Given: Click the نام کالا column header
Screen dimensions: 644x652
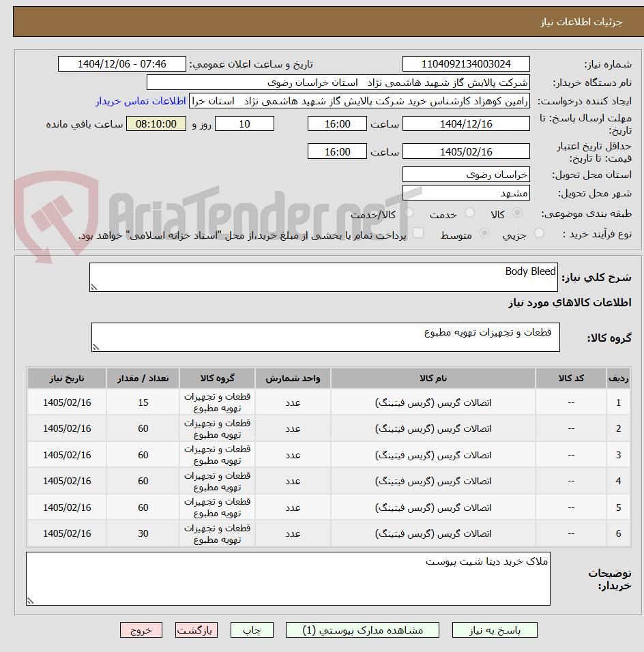Looking at the screenshot, I should [x=433, y=378].
